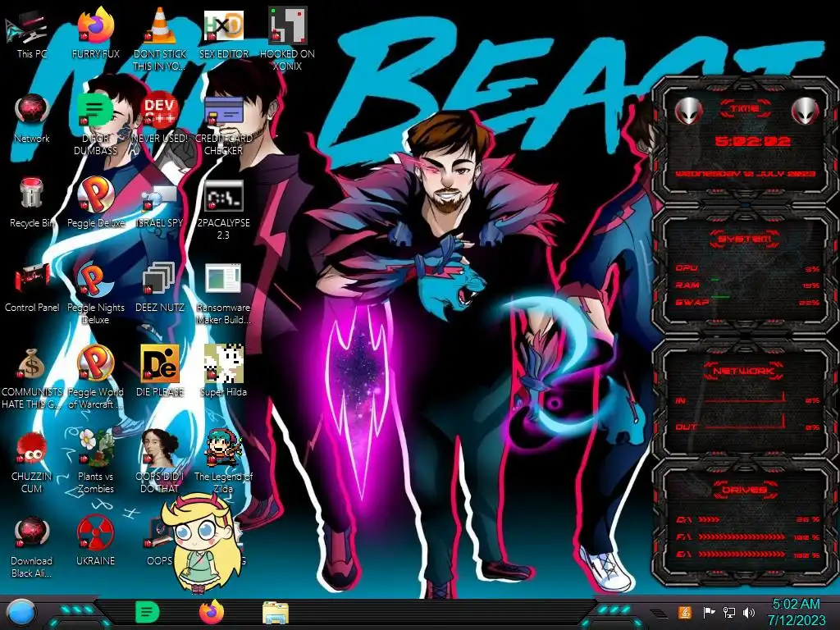
Task: Click the CPU usage row in widget
Action: (x=748, y=268)
